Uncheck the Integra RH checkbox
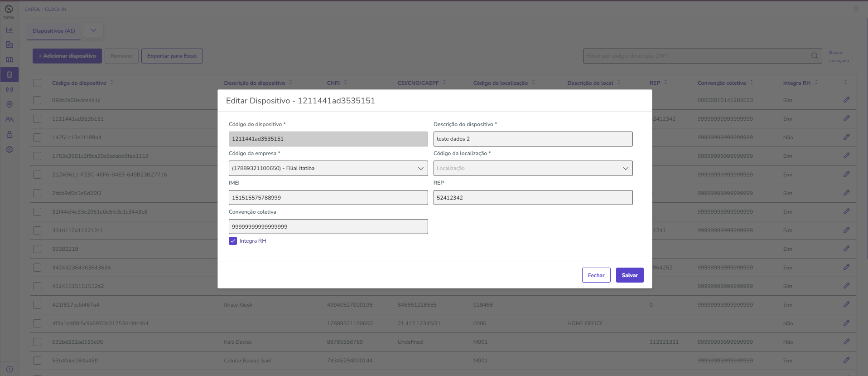Image resolution: width=868 pixels, height=376 pixels. 233,241
